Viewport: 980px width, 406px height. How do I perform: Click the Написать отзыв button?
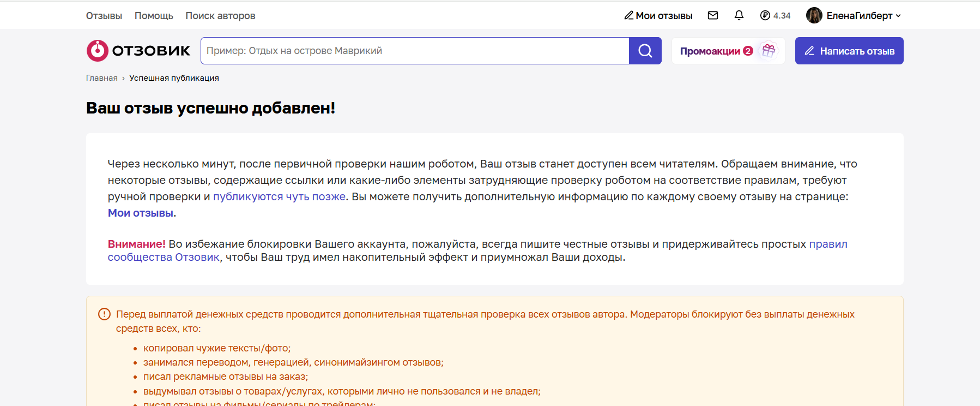click(849, 51)
